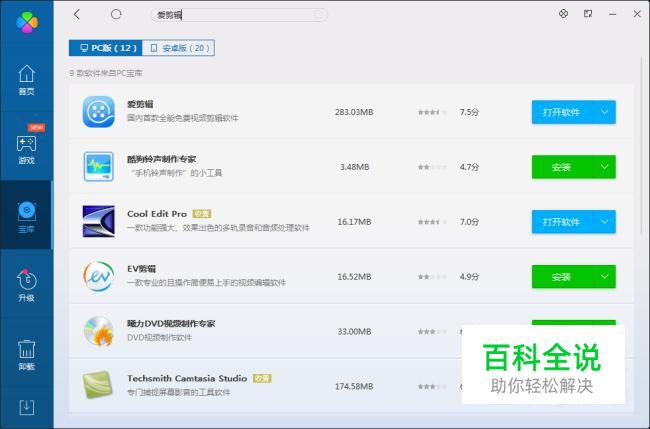The image size is (650, 429).
Task: Open the 升级 upgrade section
Action: point(27,285)
